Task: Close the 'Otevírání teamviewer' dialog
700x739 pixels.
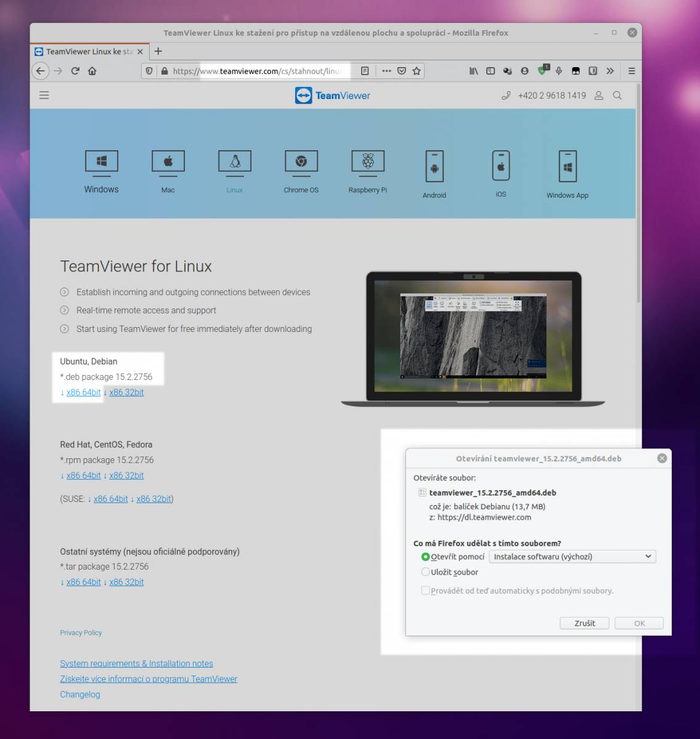Action: pos(662,458)
